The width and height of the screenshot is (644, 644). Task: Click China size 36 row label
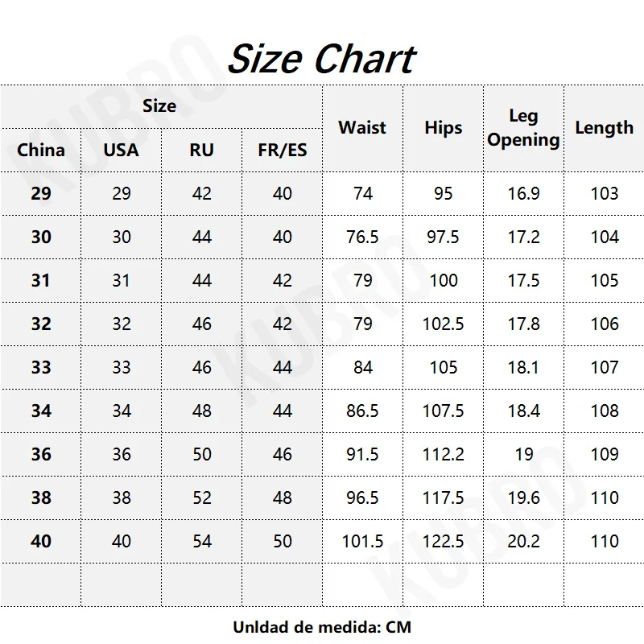pyautogui.click(x=41, y=454)
